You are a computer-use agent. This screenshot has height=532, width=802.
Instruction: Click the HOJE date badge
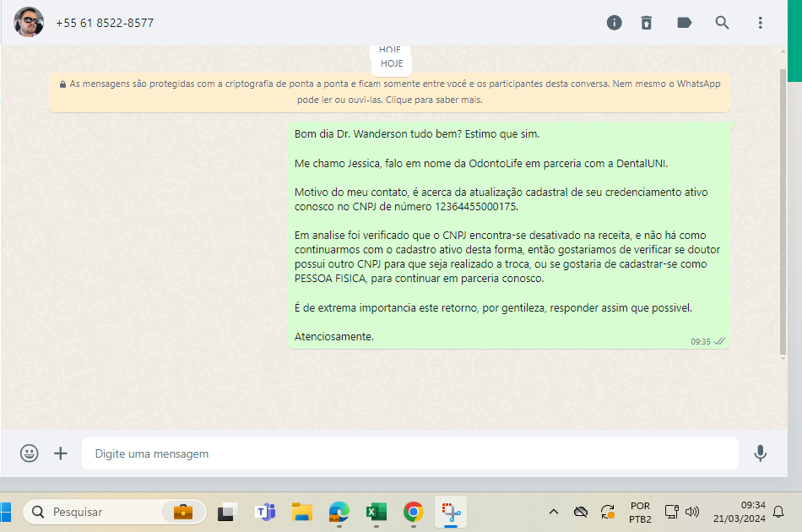point(392,63)
